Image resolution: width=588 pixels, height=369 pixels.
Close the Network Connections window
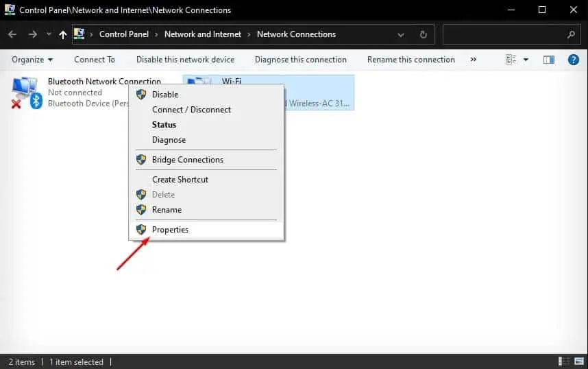click(574, 10)
